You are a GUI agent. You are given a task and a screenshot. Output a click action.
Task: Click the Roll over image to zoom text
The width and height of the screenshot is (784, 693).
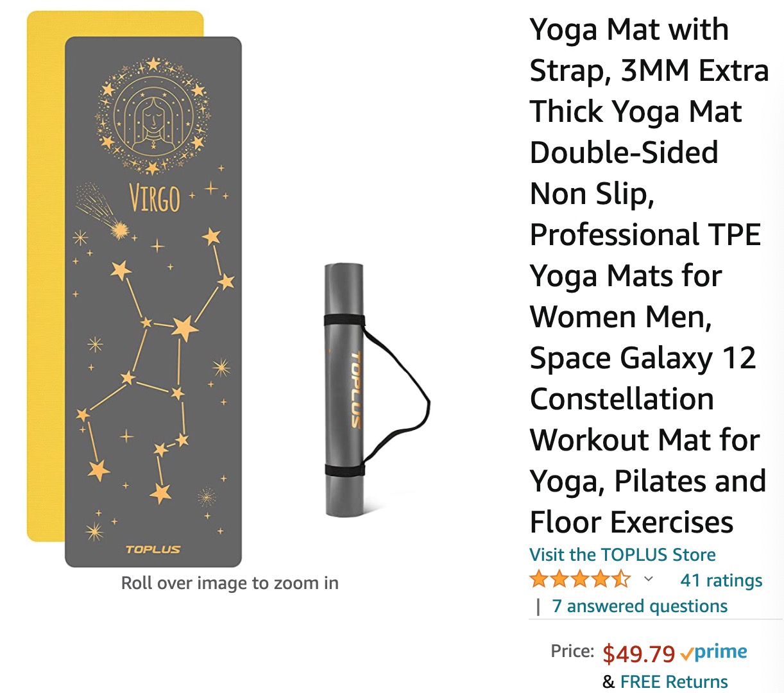[230, 583]
